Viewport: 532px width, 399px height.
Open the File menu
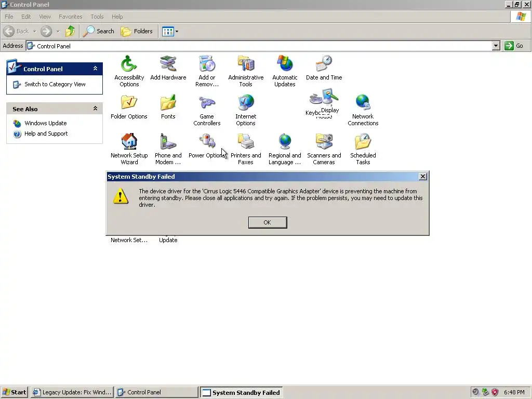coord(9,17)
